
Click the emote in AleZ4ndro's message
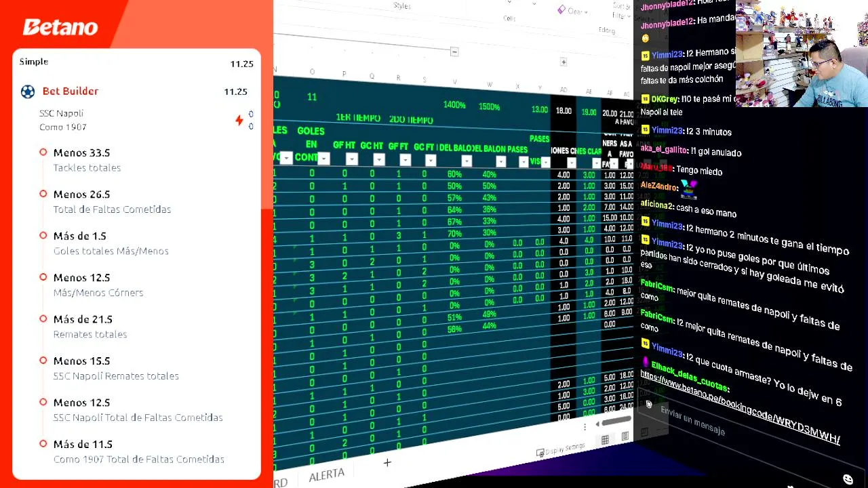[688, 188]
